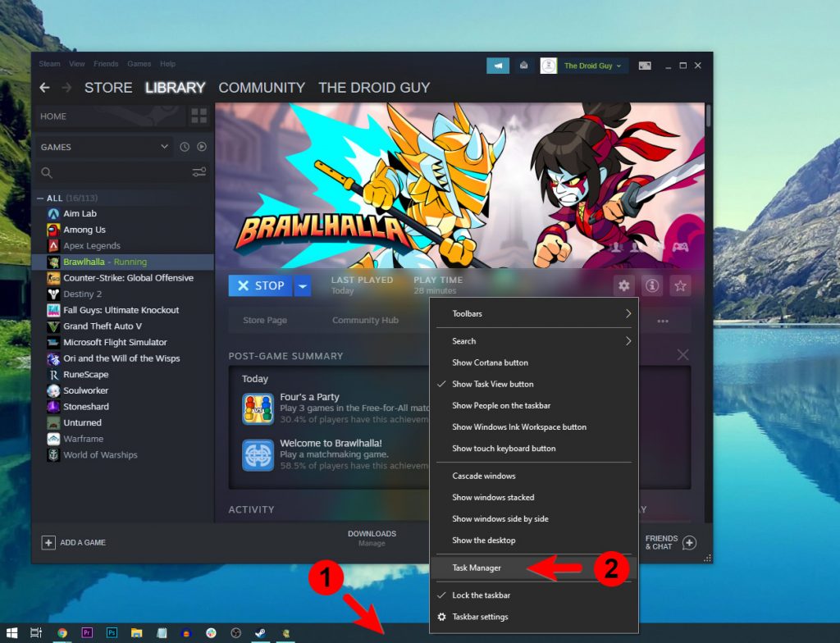Open Slack from the taskbar

pyautogui.click(x=211, y=633)
